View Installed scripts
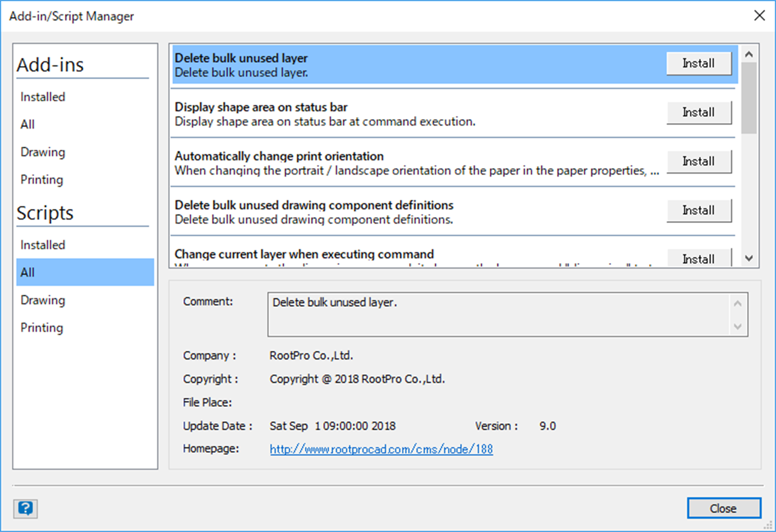 tap(43, 245)
